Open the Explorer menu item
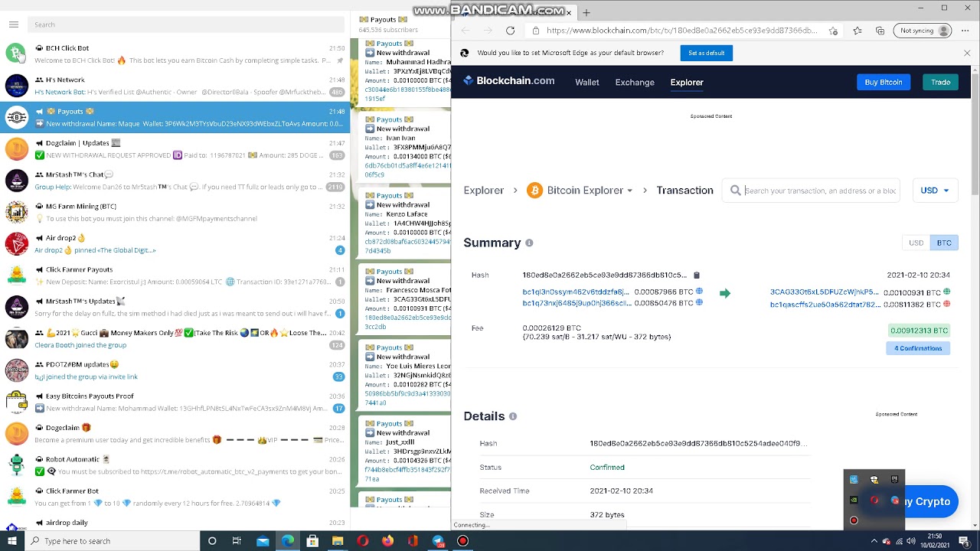The height and width of the screenshot is (551, 980). [x=687, y=82]
